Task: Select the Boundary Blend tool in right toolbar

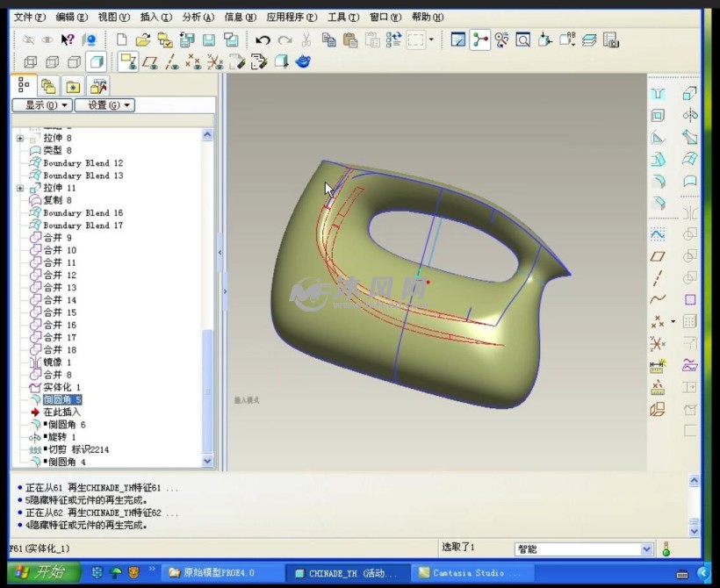Action: (x=689, y=159)
